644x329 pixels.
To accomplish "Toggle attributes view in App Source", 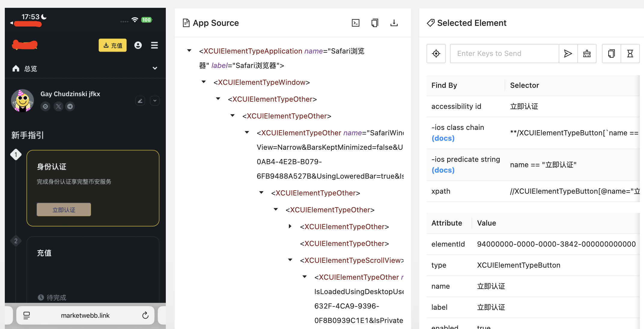I will click(x=356, y=23).
